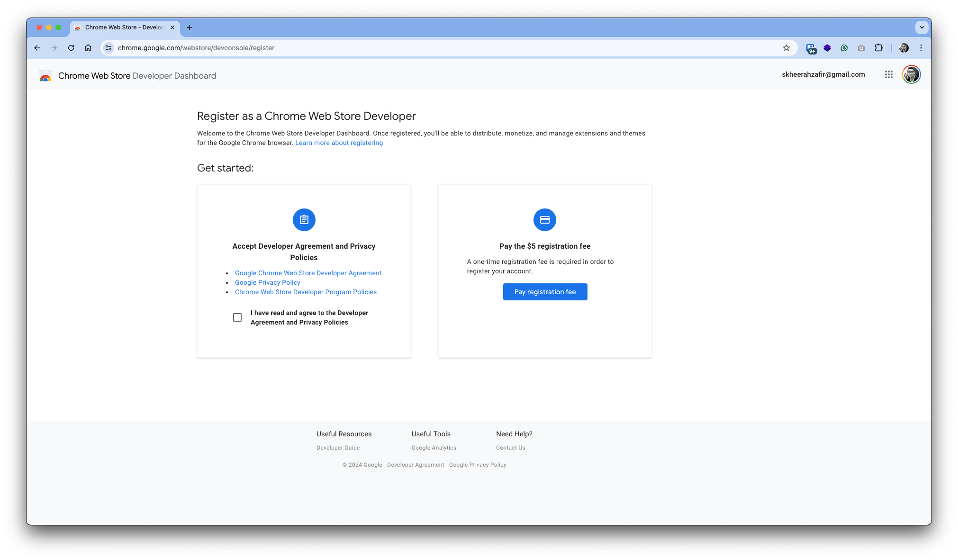The width and height of the screenshot is (958, 560).
Task: Click the blue credit card payment icon
Action: [545, 220]
